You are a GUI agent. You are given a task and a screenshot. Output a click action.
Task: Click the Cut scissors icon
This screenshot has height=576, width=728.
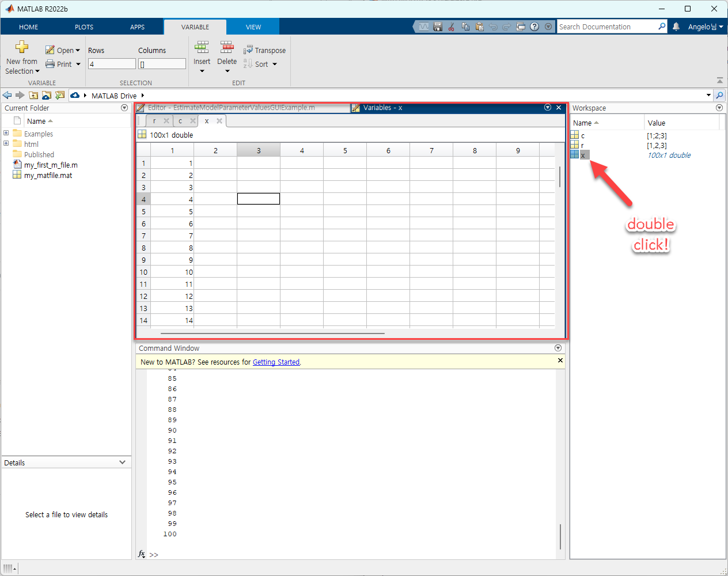click(452, 26)
